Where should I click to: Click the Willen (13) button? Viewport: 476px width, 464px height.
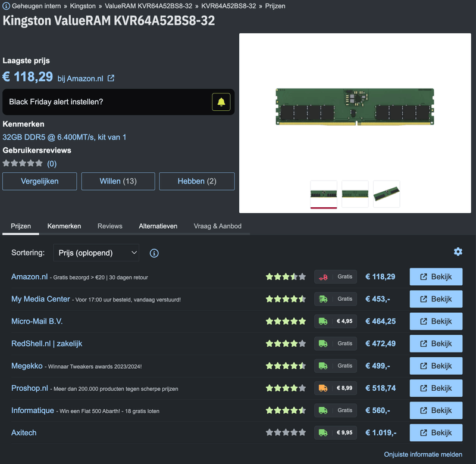pyautogui.click(x=118, y=181)
